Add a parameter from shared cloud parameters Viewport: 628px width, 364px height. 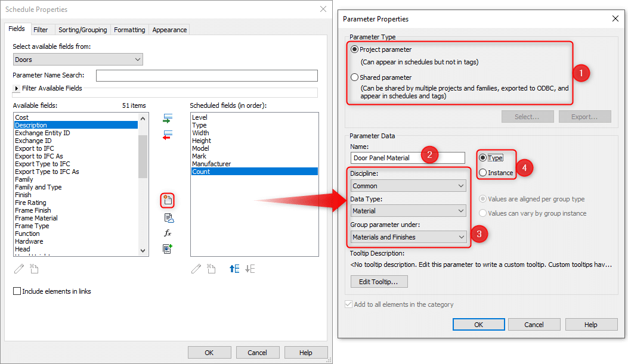[169, 217]
